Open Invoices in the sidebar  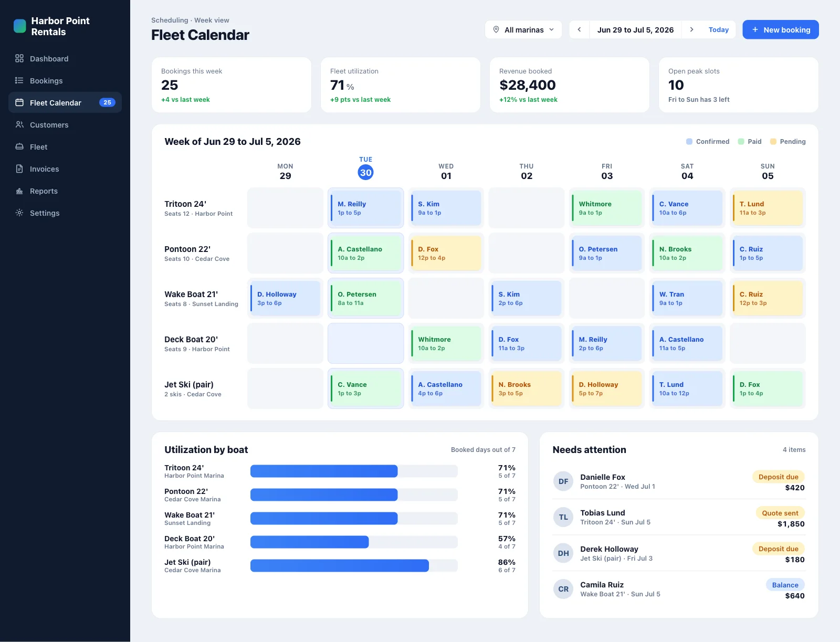click(x=65, y=169)
